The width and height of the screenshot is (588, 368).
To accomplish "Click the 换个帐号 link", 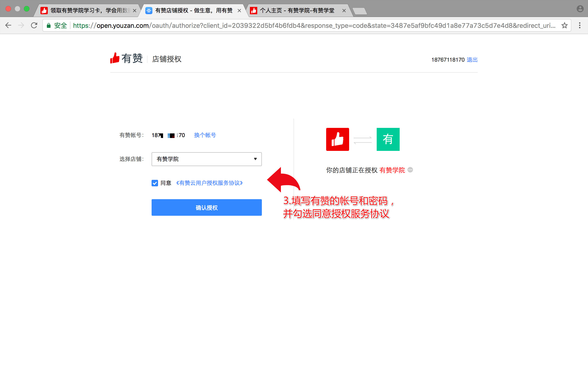I will [x=205, y=135].
